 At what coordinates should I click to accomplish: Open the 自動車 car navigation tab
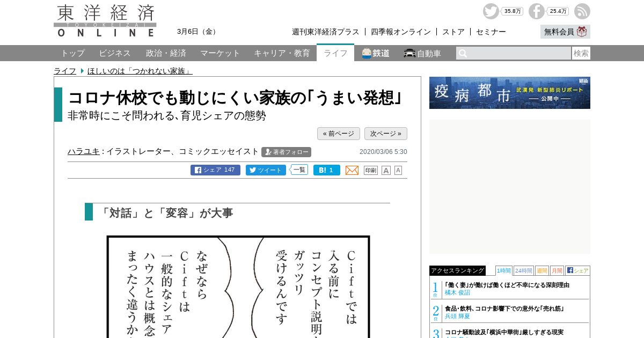tap(423, 53)
